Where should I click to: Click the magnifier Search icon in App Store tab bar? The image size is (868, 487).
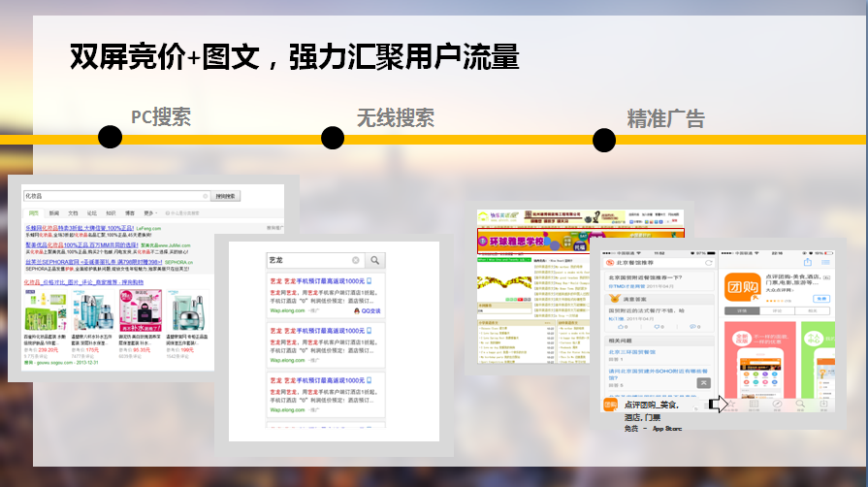click(x=800, y=405)
